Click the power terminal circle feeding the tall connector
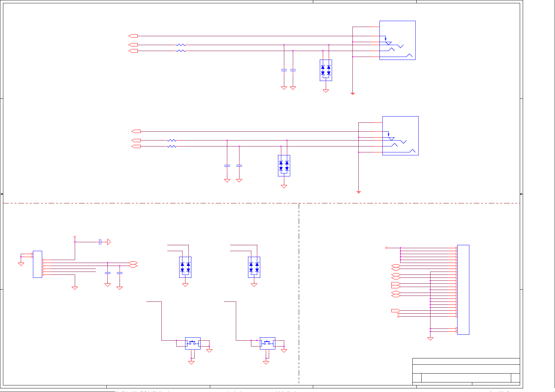The width and height of the screenshot is (555, 392). click(387, 248)
